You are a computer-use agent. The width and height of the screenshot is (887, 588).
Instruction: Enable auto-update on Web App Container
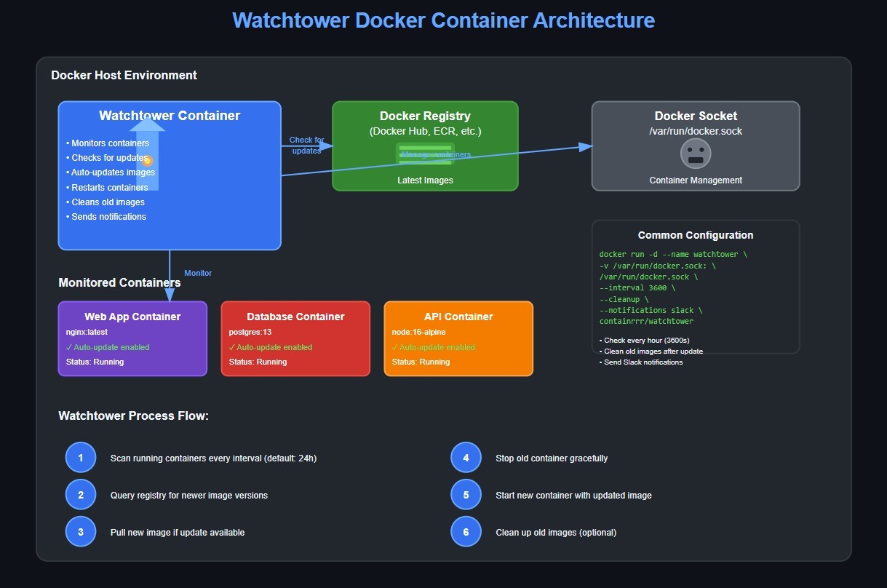108,347
